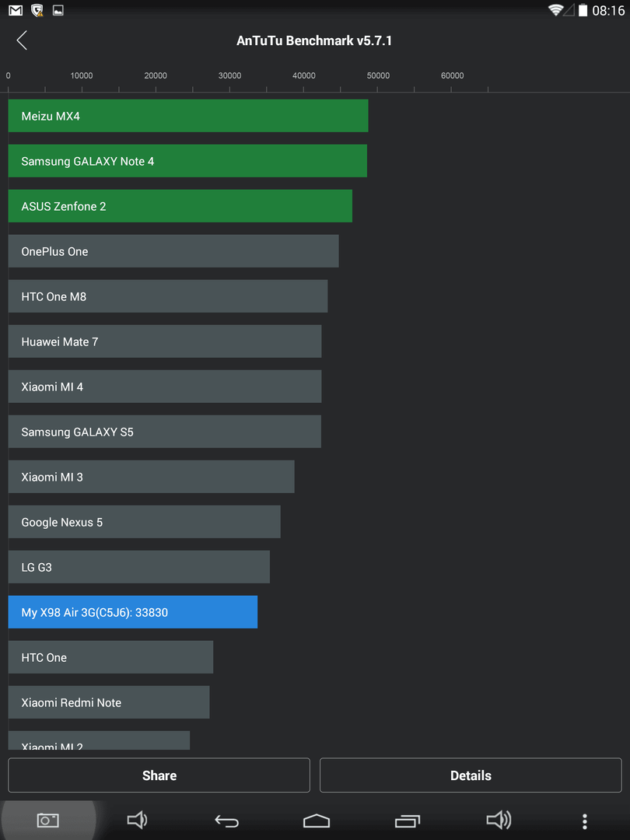Select the Google Nexus 5 bar
The image size is (630, 840).
tap(144, 522)
